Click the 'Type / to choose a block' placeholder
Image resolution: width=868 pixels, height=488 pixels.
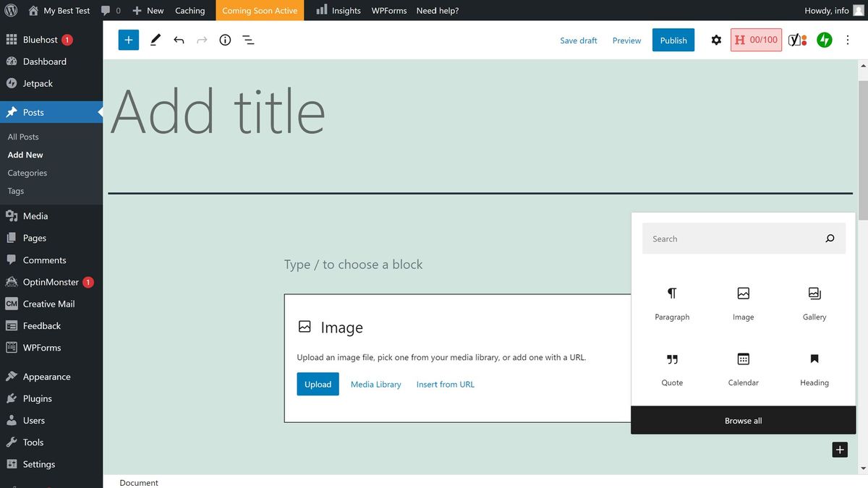tap(354, 265)
